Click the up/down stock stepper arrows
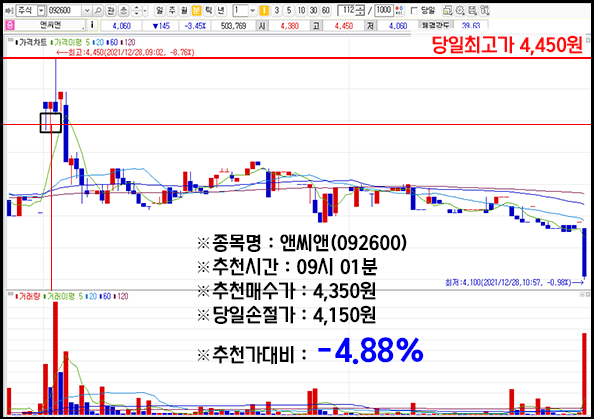Viewport: 594px width, 419px height. 136,11
